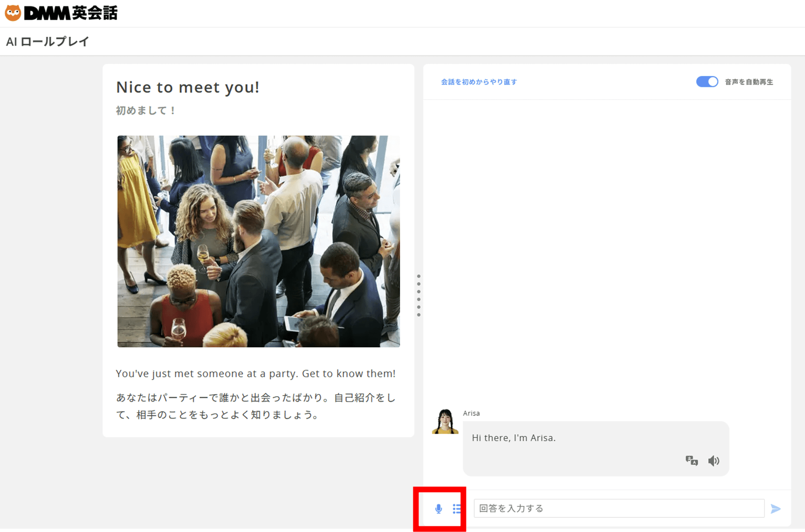Focus the 回答を入力する input field
The height and width of the screenshot is (532, 805).
[x=619, y=509]
